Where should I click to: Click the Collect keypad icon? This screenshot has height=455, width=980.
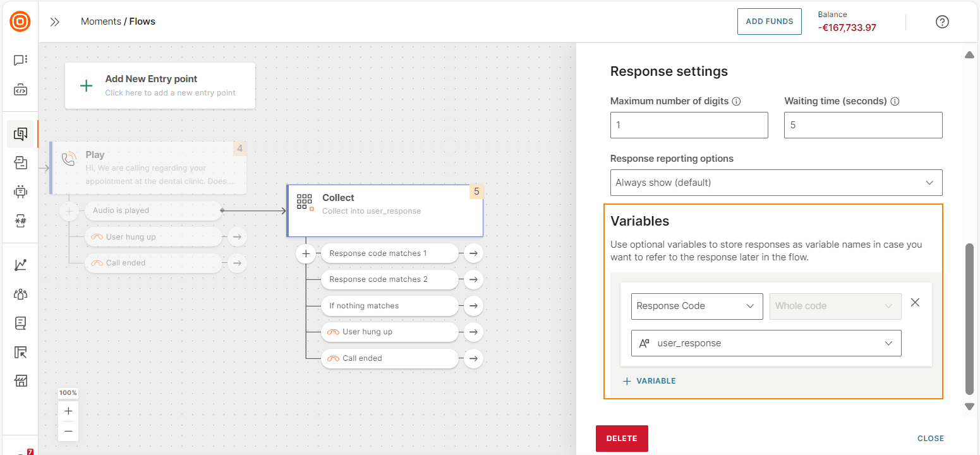[305, 202]
